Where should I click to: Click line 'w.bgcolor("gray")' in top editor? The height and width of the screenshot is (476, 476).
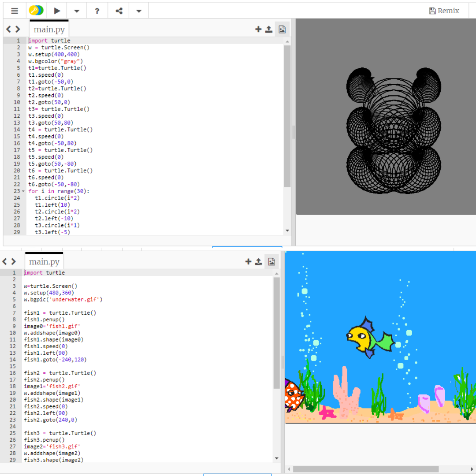56,61
